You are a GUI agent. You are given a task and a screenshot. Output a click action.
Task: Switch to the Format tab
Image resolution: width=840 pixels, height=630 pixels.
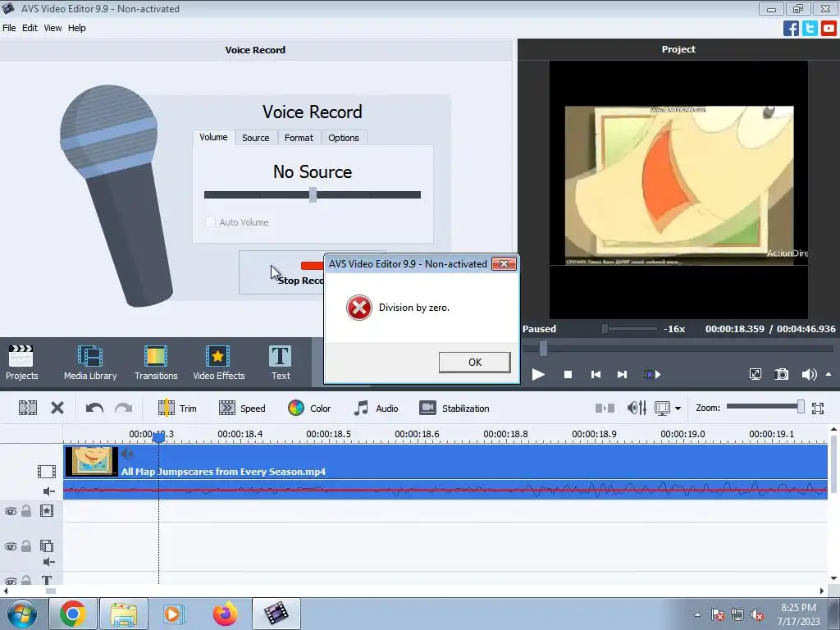coord(299,138)
